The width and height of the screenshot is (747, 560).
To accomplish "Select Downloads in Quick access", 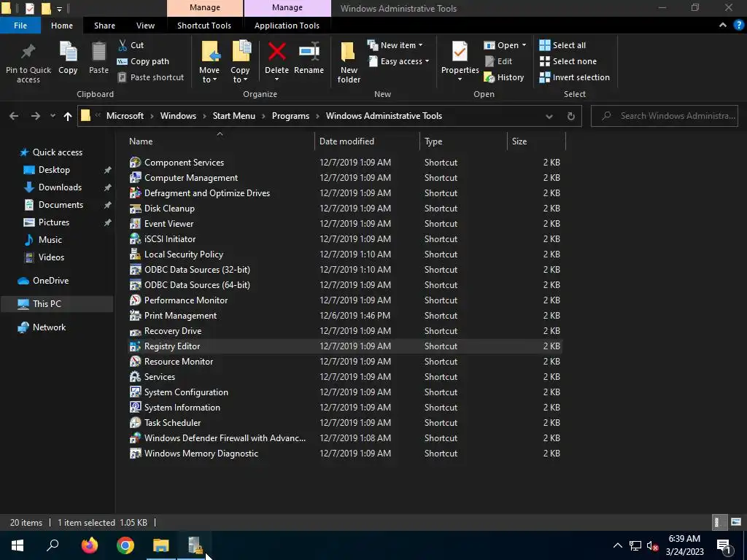I will (x=60, y=187).
